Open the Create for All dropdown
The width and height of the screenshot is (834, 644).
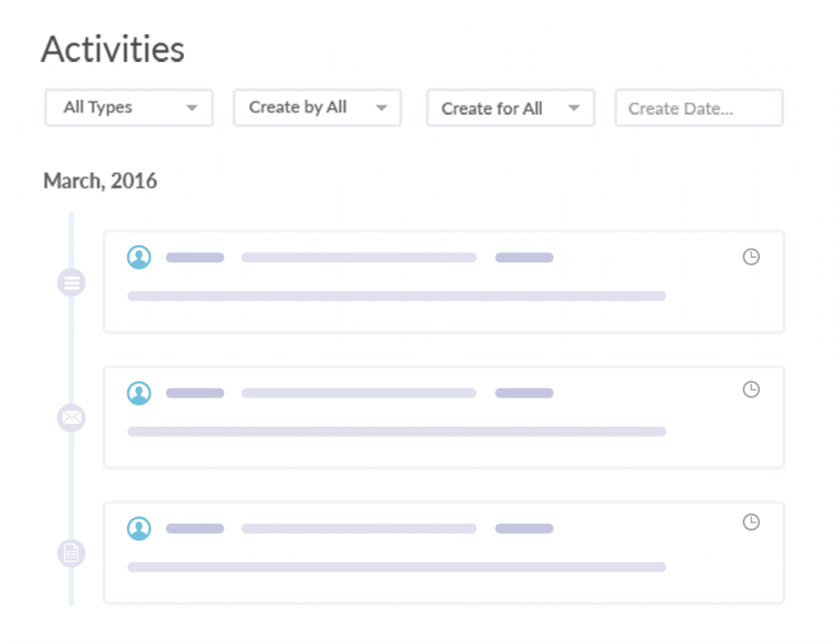click(510, 108)
